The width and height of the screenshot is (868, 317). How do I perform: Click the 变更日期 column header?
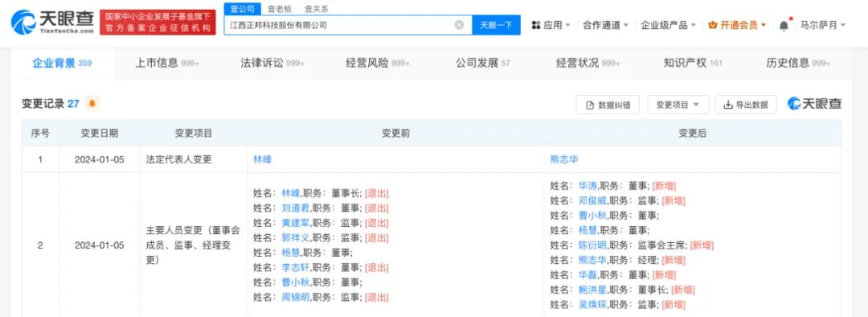[x=99, y=133]
